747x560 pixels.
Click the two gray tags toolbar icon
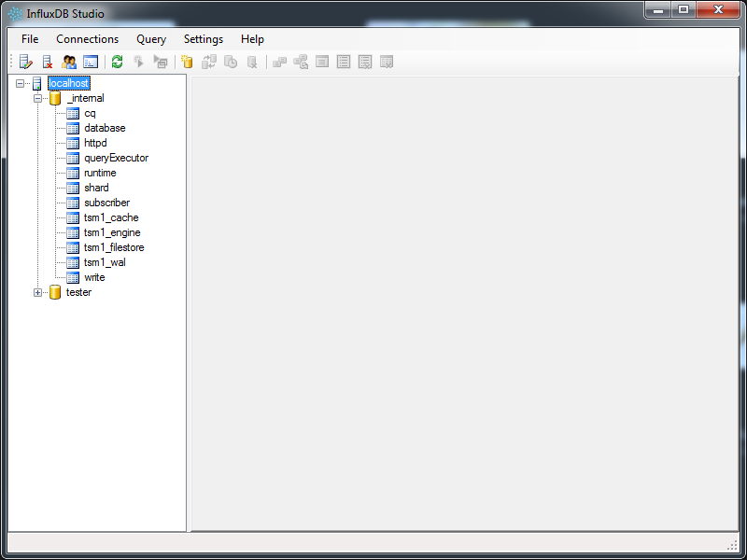pos(279,62)
